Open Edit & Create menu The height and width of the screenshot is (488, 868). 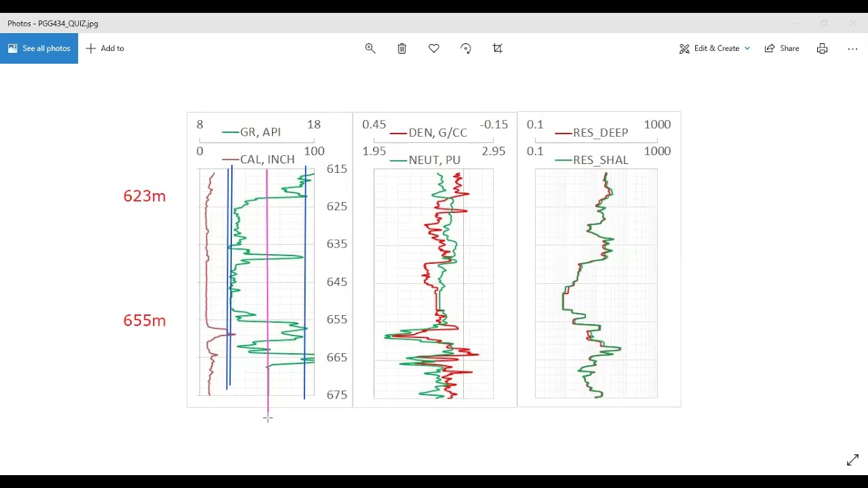click(x=715, y=48)
